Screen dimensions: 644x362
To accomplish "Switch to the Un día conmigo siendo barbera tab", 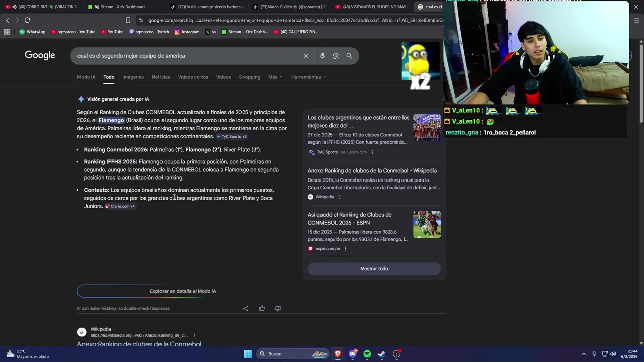I will point(206,7).
